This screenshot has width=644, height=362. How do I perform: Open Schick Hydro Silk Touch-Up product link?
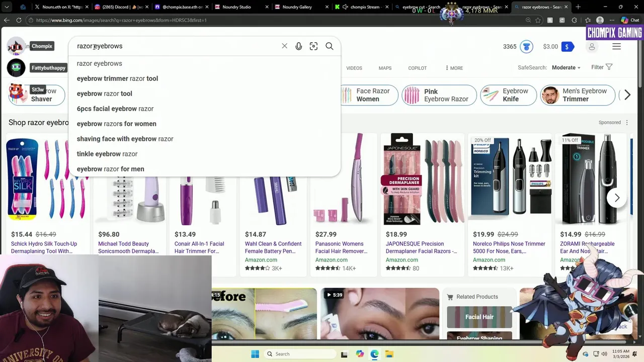pos(44,247)
